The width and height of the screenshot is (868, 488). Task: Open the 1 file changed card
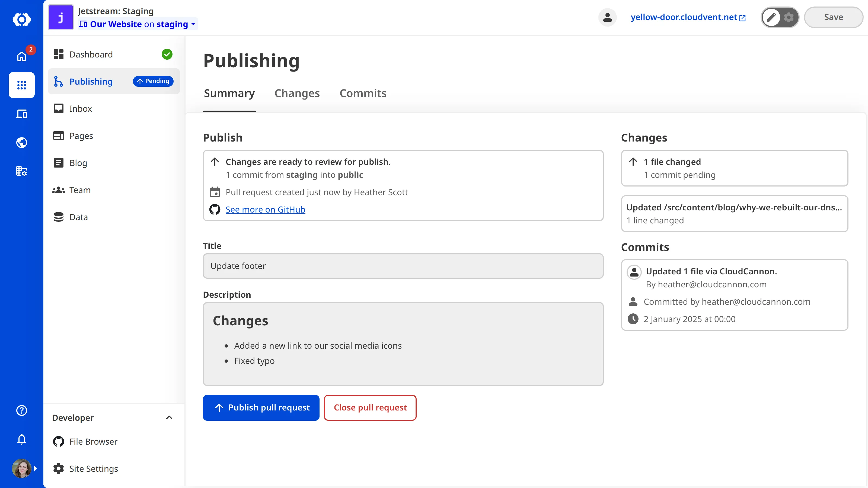(735, 168)
